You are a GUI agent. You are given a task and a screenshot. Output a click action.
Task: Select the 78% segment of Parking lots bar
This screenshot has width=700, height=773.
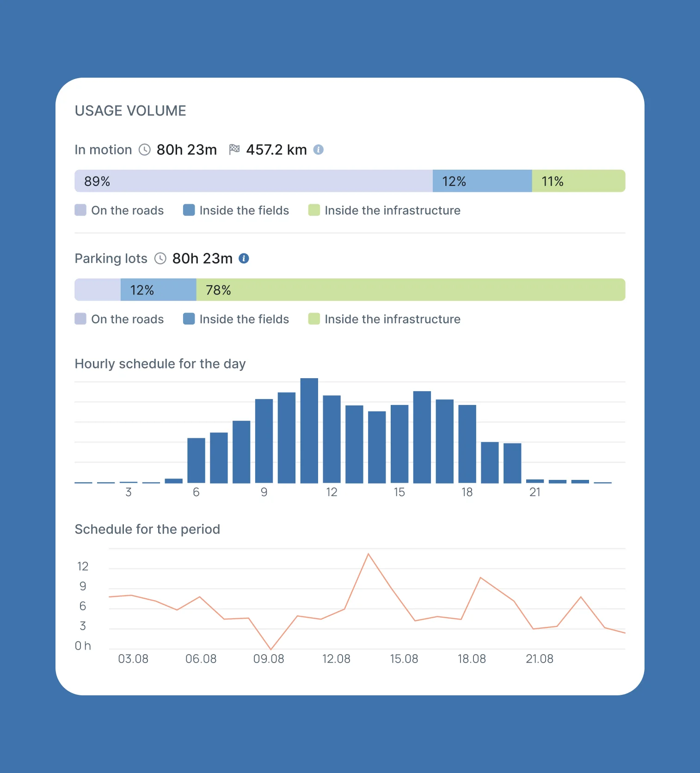pos(411,290)
